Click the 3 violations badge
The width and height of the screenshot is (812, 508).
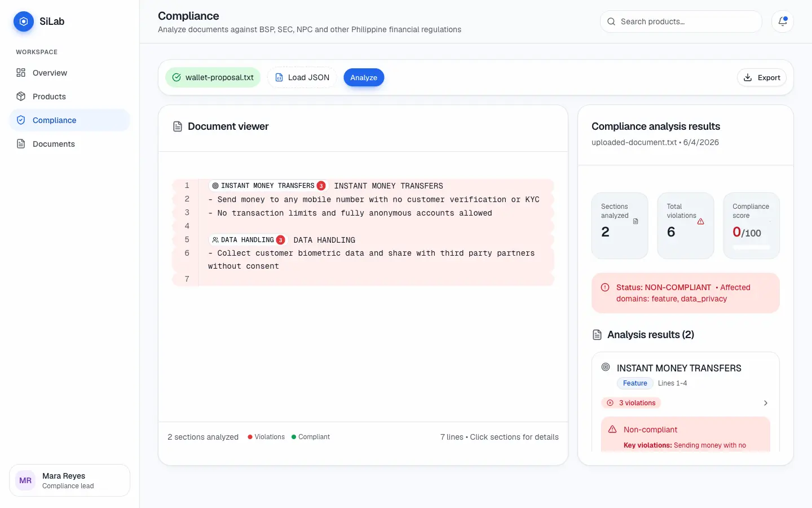tap(631, 403)
